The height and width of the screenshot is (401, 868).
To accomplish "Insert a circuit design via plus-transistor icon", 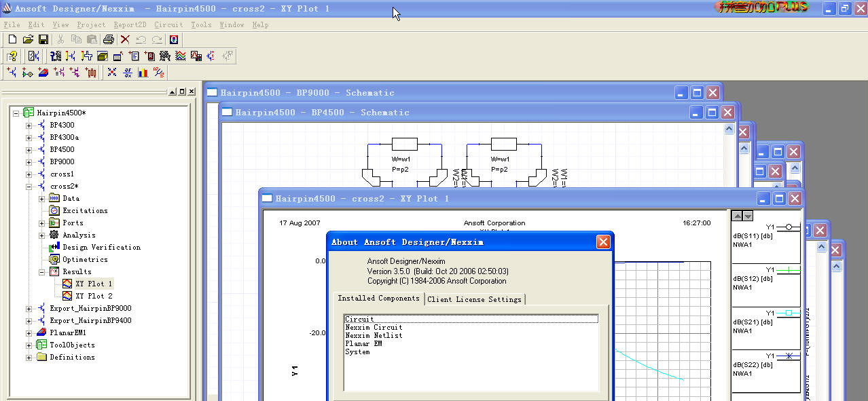I will (12, 73).
